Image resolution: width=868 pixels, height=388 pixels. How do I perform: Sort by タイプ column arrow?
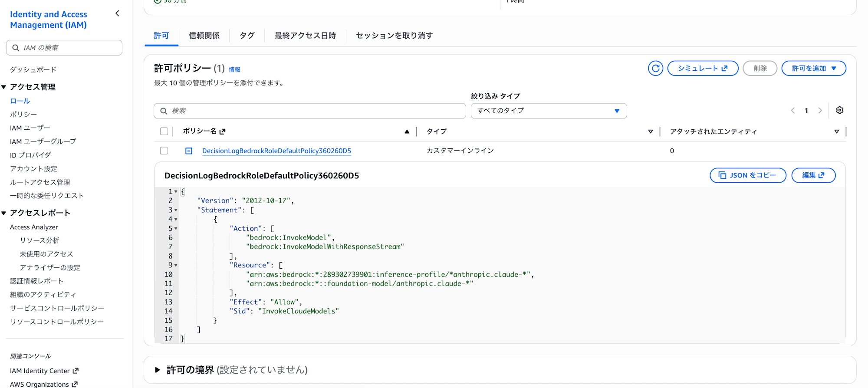click(651, 132)
